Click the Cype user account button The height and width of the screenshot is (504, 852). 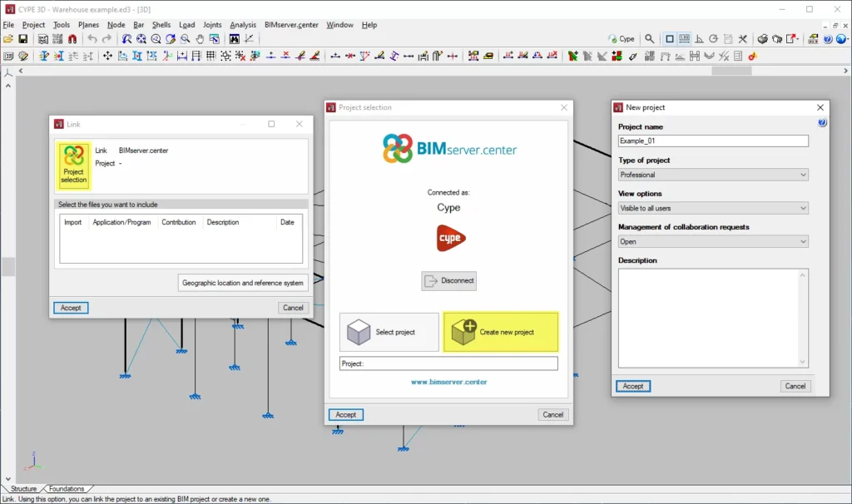(x=622, y=39)
